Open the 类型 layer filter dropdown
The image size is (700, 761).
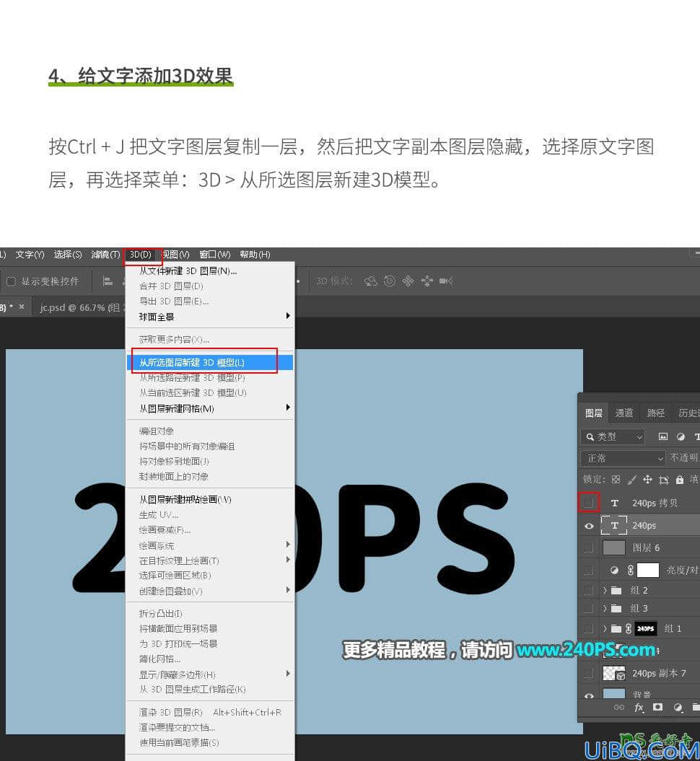613,437
